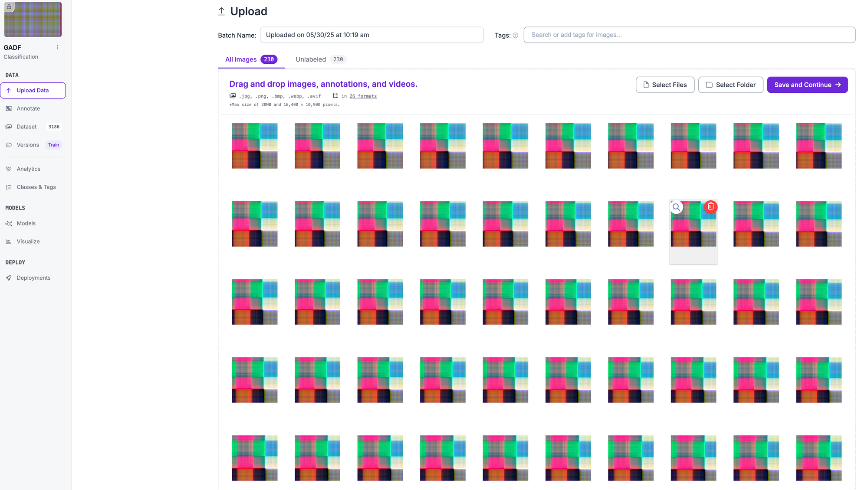
Task: Click the lock icon on project thumbnail
Action: 9,7
